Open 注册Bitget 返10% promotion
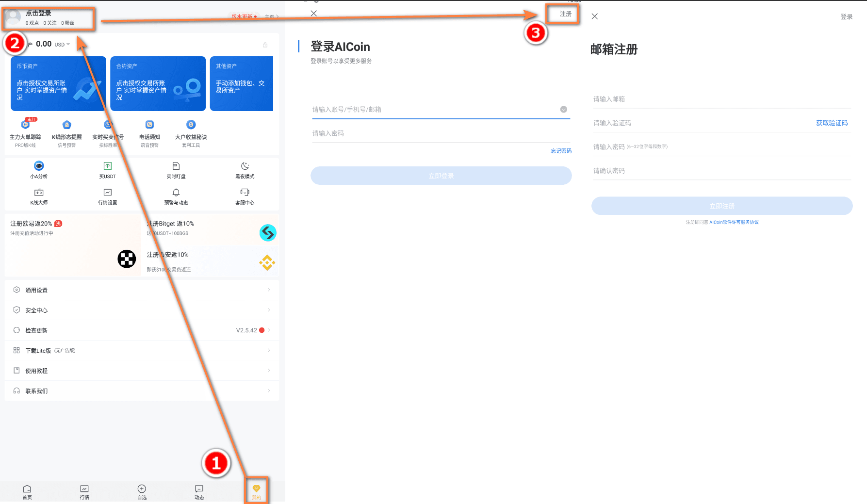Image resolution: width=867 pixels, height=504 pixels. tap(211, 229)
